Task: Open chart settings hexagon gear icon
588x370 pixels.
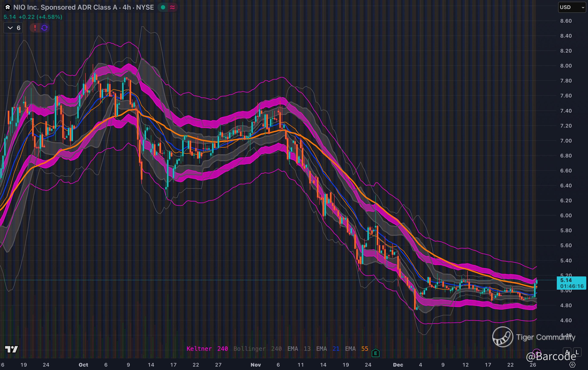Action: pos(572,365)
